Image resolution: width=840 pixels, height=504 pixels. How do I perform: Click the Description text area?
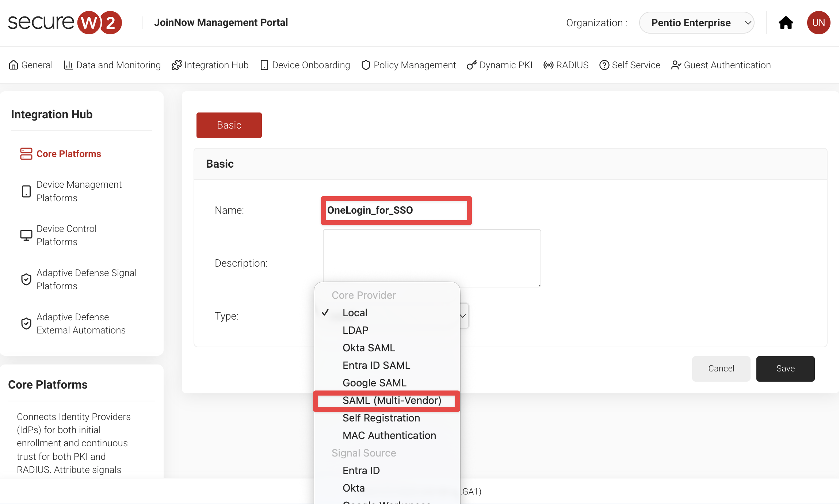pyautogui.click(x=432, y=258)
